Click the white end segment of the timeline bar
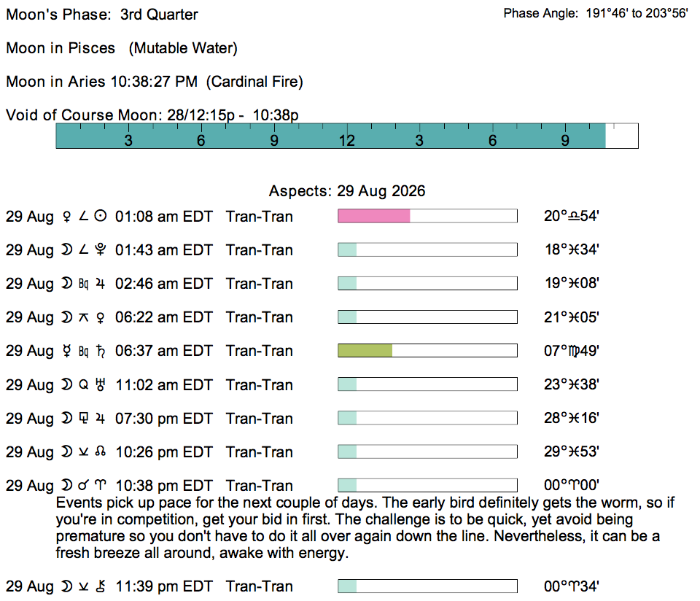Viewport: 700px width, 601px height. tap(622, 136)
